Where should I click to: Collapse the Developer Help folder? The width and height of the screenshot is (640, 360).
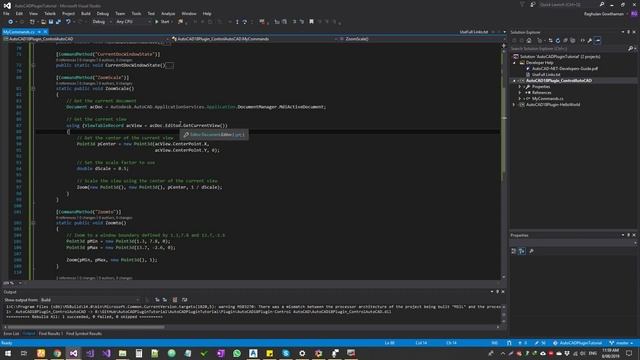click(514, 63)
